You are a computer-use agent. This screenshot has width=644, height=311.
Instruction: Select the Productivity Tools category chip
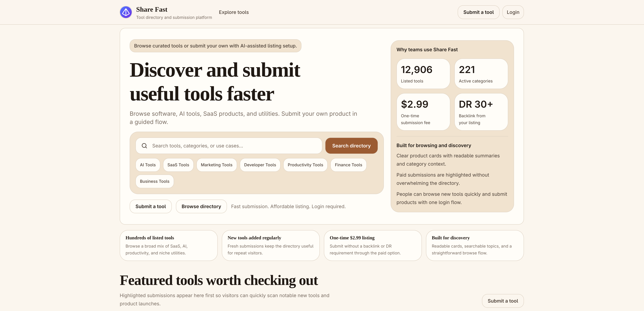point(305,165)
